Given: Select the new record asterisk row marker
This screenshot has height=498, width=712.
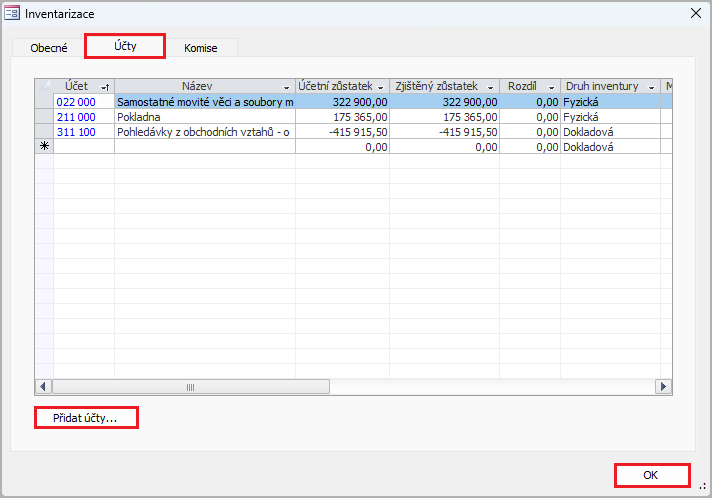Looking at the screenshot, I should click(44, 147).
